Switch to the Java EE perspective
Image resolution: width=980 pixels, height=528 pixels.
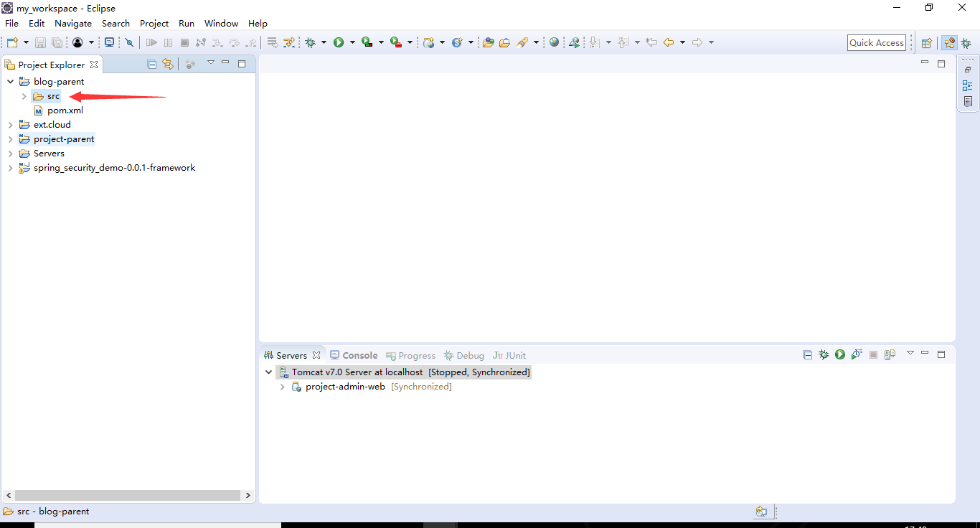949,43
